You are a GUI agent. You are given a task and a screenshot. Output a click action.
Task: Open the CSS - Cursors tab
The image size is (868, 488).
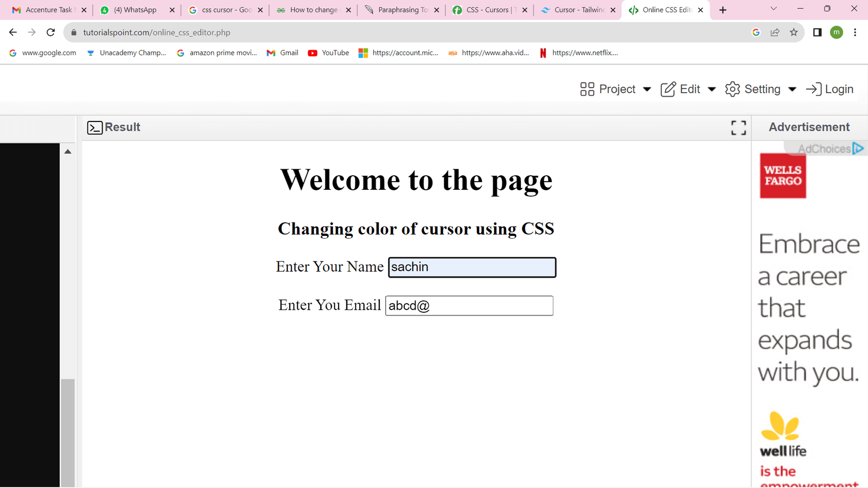click(487, 9)
